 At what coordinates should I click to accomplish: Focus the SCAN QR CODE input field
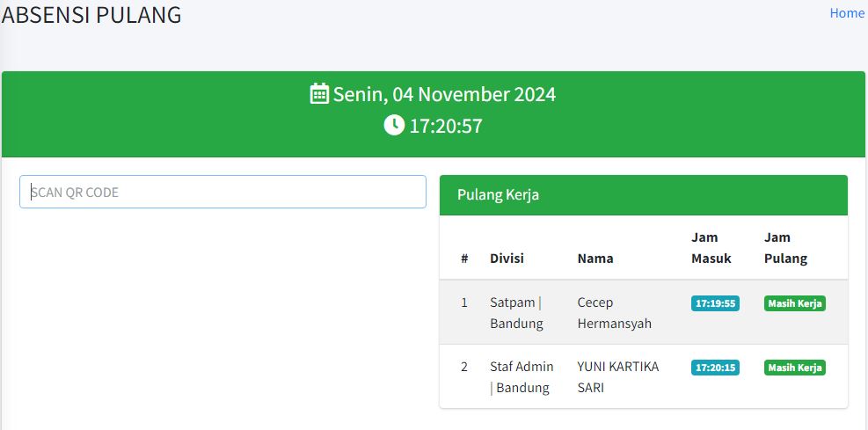coord(222,192)
